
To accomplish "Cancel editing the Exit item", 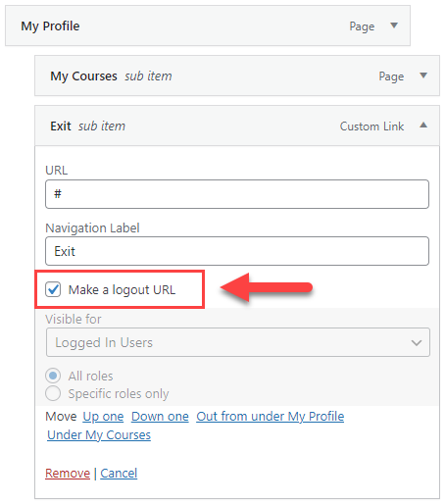I will 119,473.
